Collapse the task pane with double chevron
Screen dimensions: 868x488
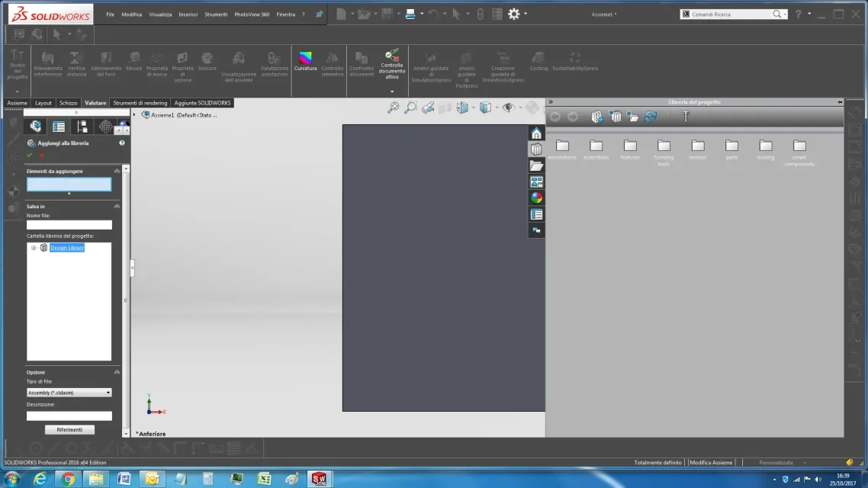(551, 102)
